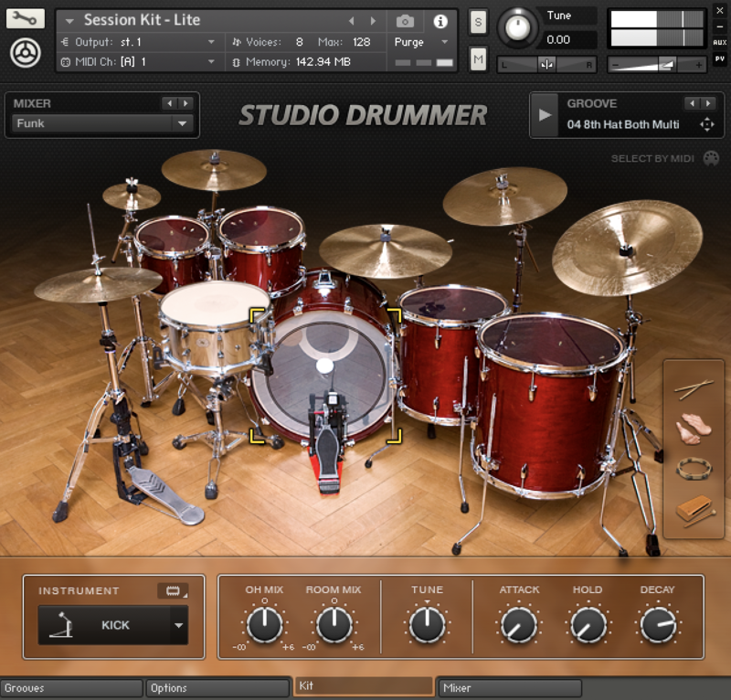Go to previous instrument preset arrow

pos(352,21)
